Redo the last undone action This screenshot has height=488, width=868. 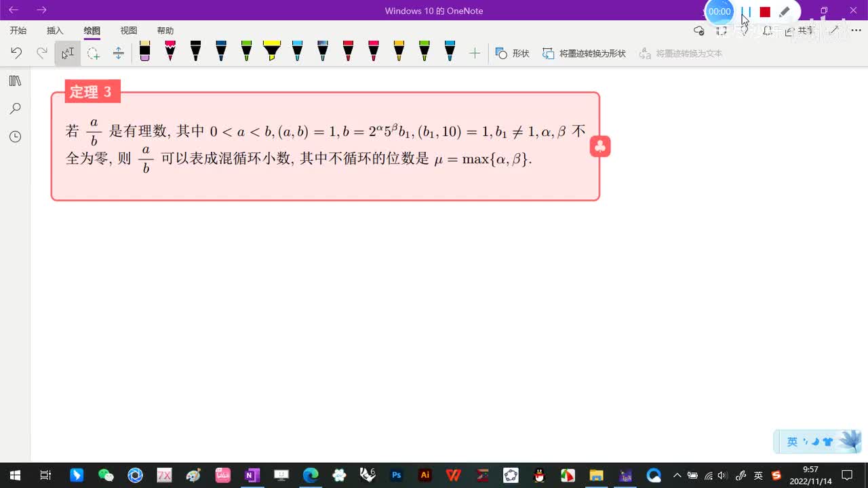click(x=41, y=53)
